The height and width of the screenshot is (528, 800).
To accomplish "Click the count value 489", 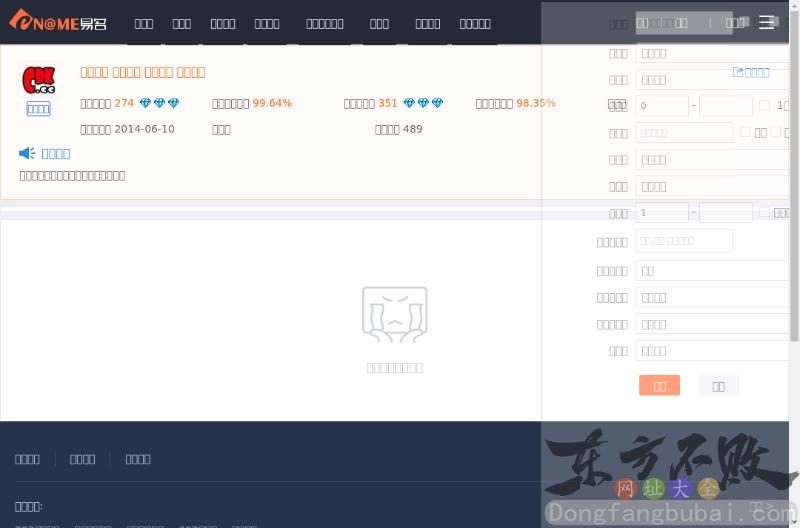I will click(412, 129).
